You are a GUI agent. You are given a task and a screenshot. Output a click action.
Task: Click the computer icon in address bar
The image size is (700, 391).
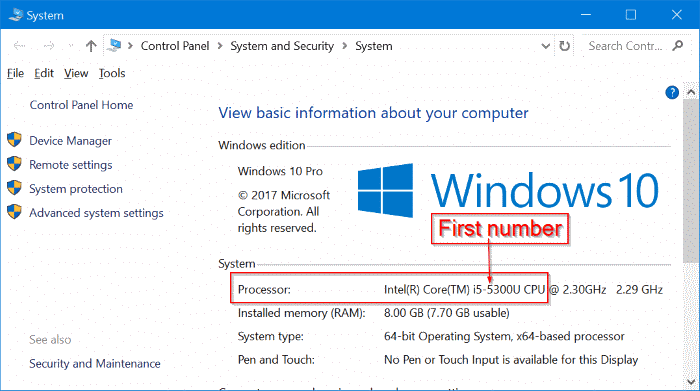114,46
